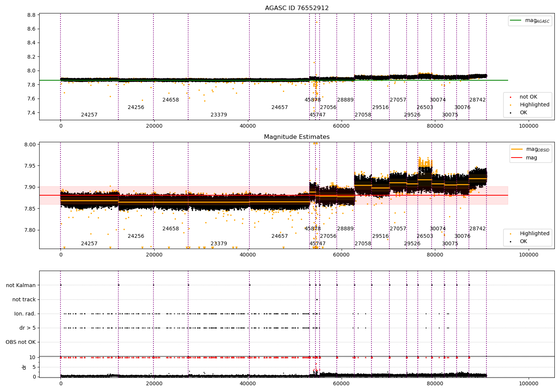Click obsid 27058 in the Magnitude Estimates plot

pyautogui.click(x=363, y=244)
